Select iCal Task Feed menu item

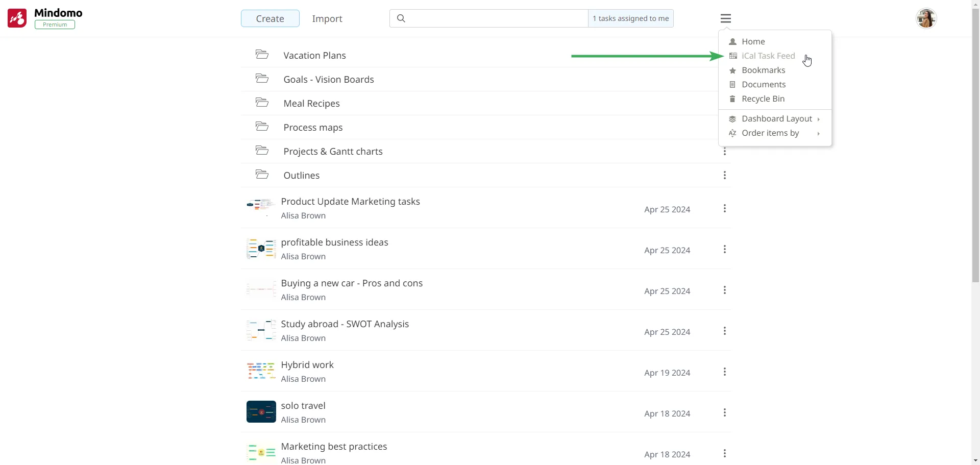(x=768, y=56)
